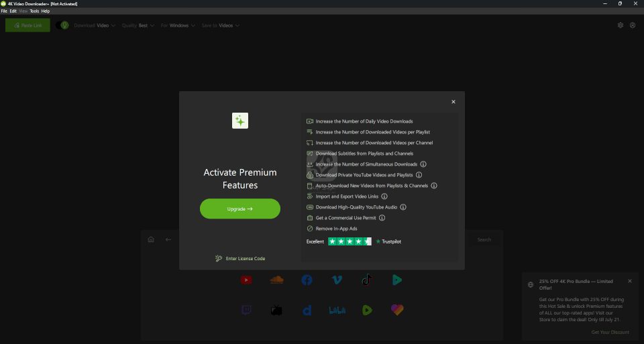This screenshot has width=644, height=344.
Task: Show info for Download High-Quality YouTube Audio
Action: (x=403, y=207)
